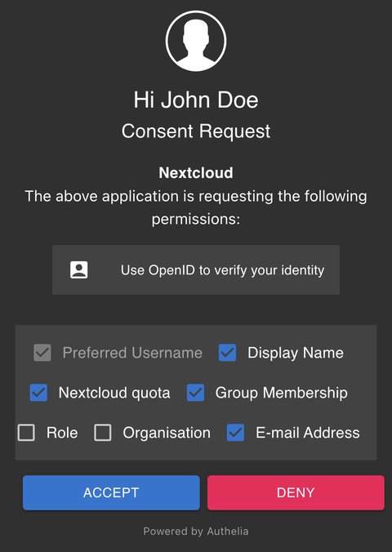Click the 'Role' label text
Image resolution: width=392 pixels, height=552 pixels.
point(62,433)
